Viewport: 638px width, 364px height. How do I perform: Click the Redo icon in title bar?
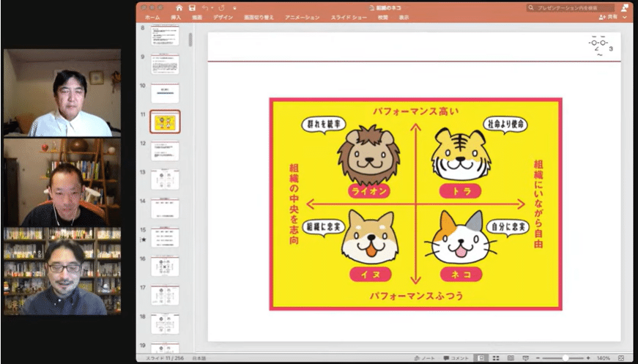pyautogui.click(x=220, y=7)
